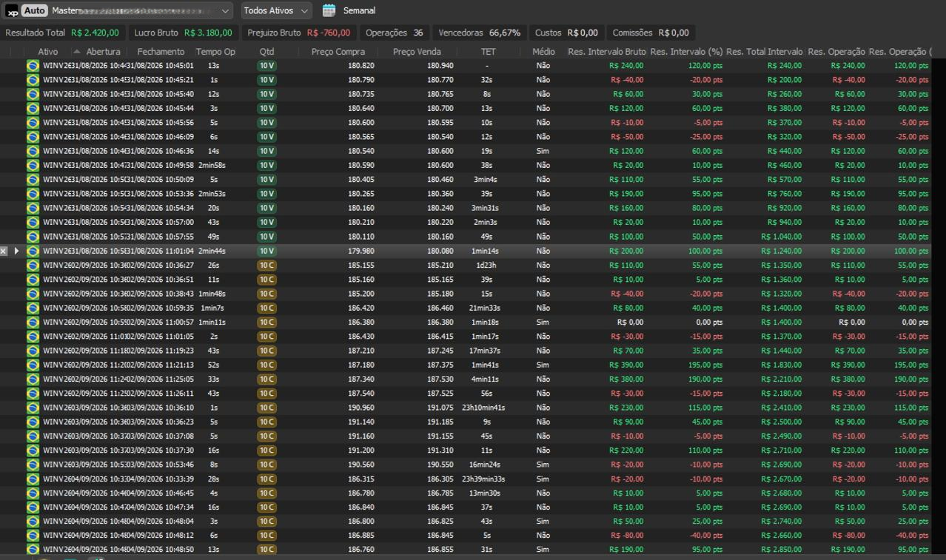The width and height of the screenshot is (946, 560).
Task: Select the TET cell 1d23h
Action: pyautogui.click(x=486, y=265)
